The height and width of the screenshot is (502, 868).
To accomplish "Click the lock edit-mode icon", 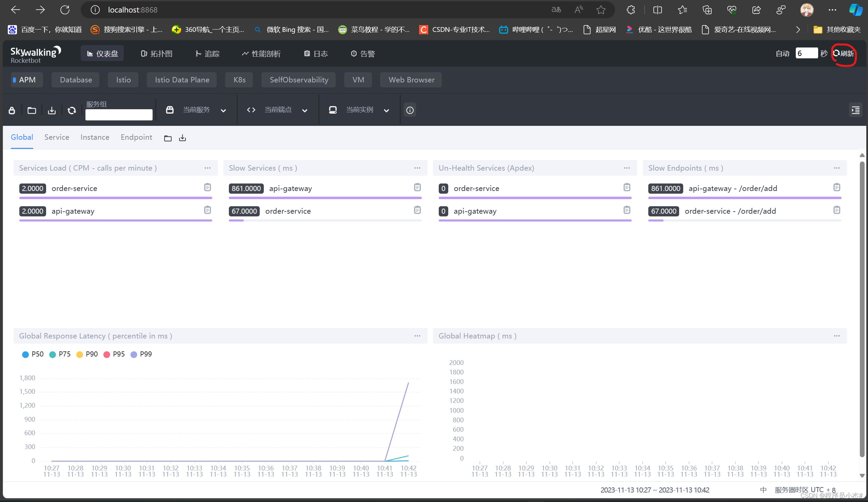I will 12,110.
